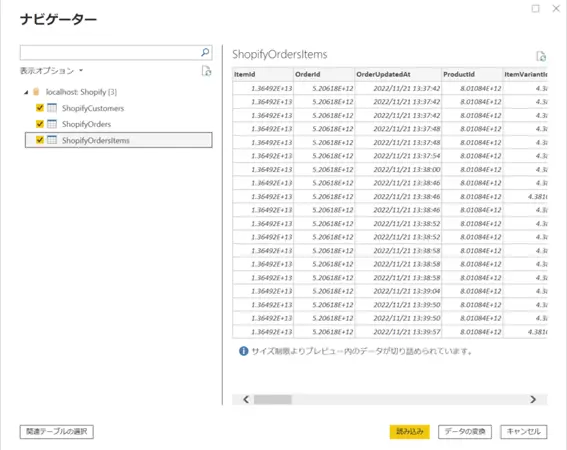The image size is (567, 450).
Task: Click into the navigator search field
Action: point(110,52)
